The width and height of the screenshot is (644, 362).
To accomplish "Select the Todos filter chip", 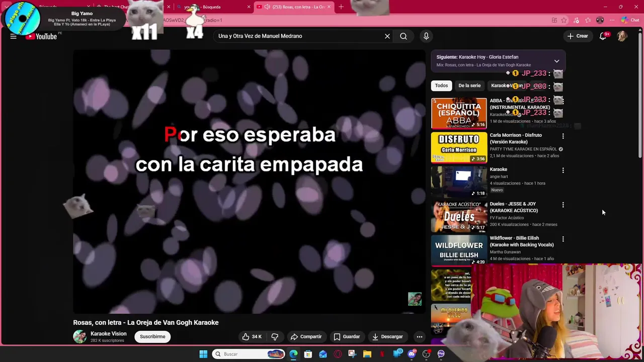I will [441, 85].
